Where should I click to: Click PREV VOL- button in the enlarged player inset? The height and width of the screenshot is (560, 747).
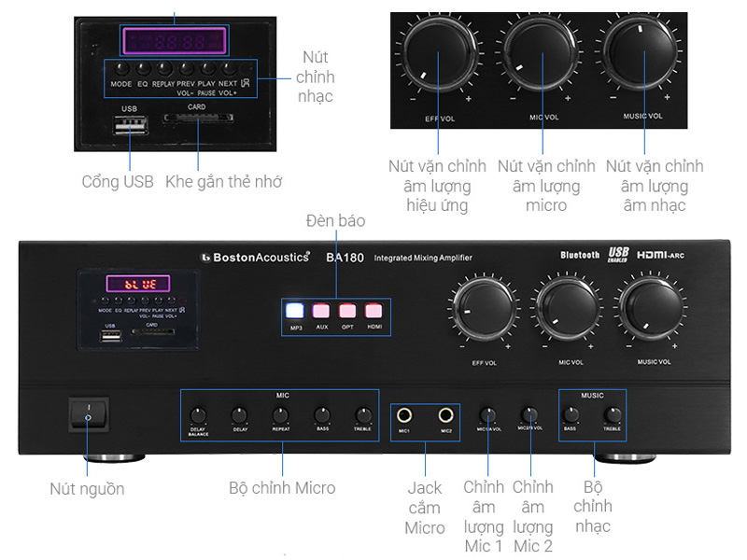[186, 68]
